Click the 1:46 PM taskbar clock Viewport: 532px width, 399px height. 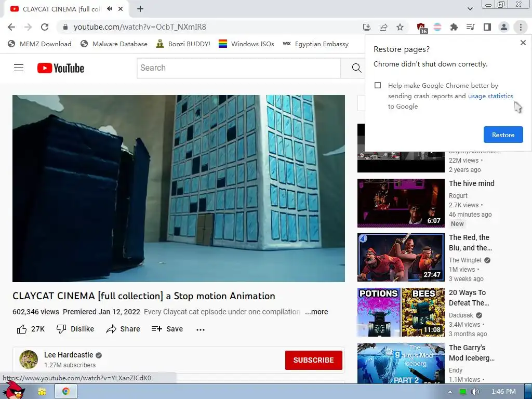[503, 392]
